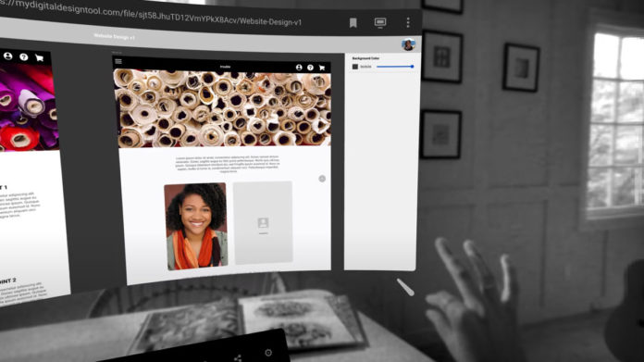This screenshot has height=362, width=644.
Task: Click cart icon in center mockup header
Action: 322,68
